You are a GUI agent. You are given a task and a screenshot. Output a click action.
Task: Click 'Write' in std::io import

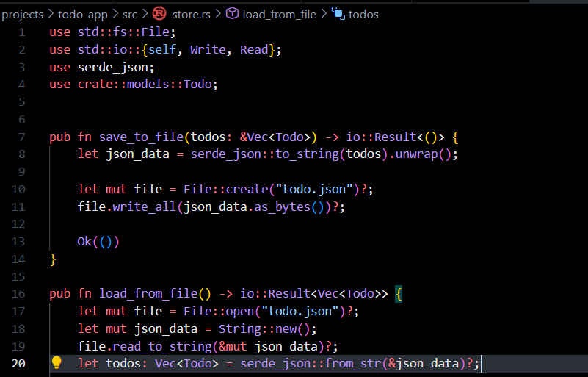(x=208, y=49)
